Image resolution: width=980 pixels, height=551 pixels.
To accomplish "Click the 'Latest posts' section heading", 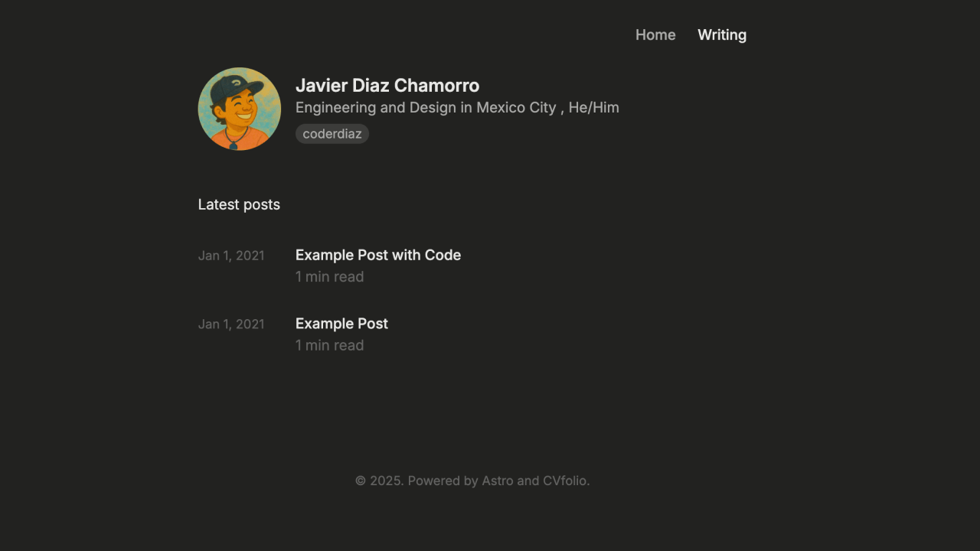I will click(x=239, y=204).
